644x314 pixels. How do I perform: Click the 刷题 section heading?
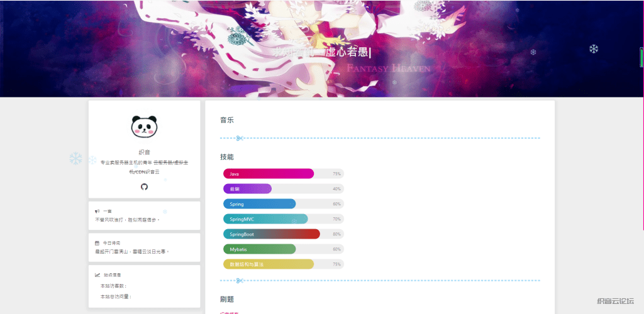coord(227,300)
